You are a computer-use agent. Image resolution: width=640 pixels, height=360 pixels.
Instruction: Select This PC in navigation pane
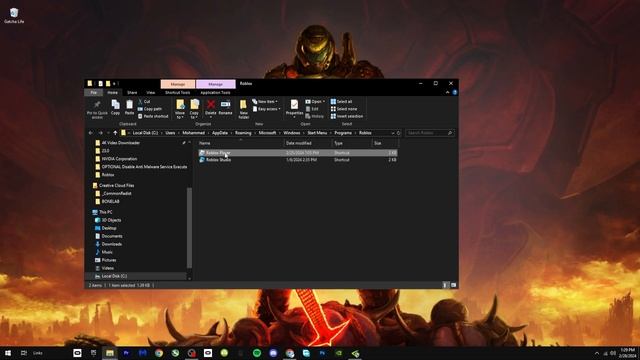[102, 212]
